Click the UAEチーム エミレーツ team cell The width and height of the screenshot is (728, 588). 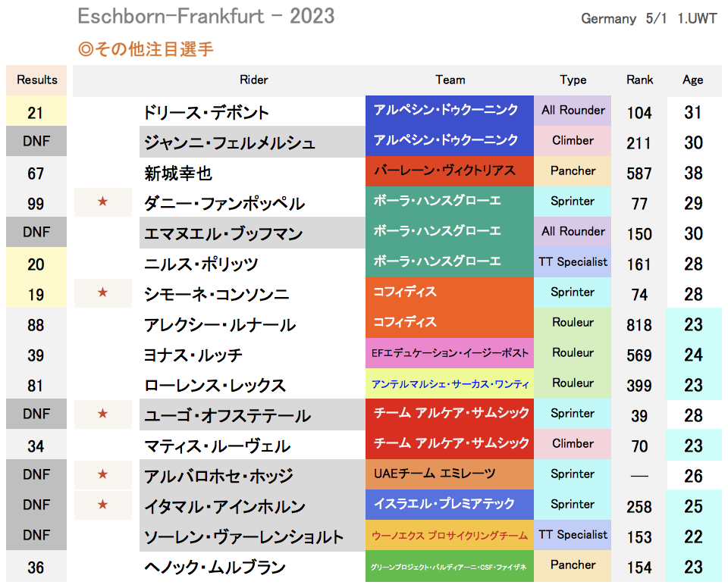click(450, 474)
